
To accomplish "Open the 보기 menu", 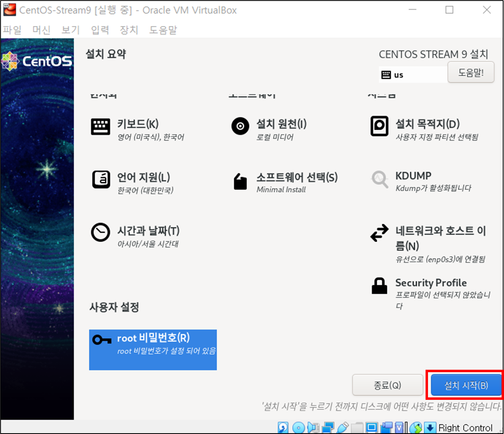I will point(71,30).
